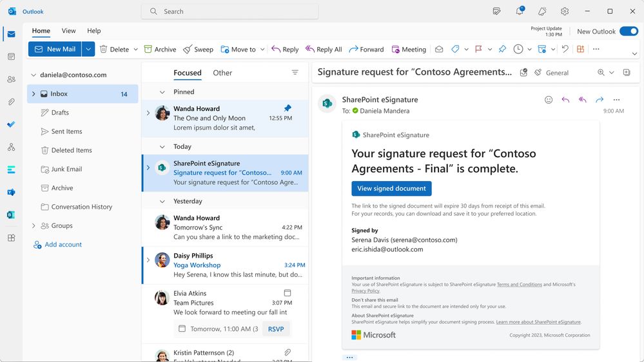Expand the Groups folder

click(34, 225)
